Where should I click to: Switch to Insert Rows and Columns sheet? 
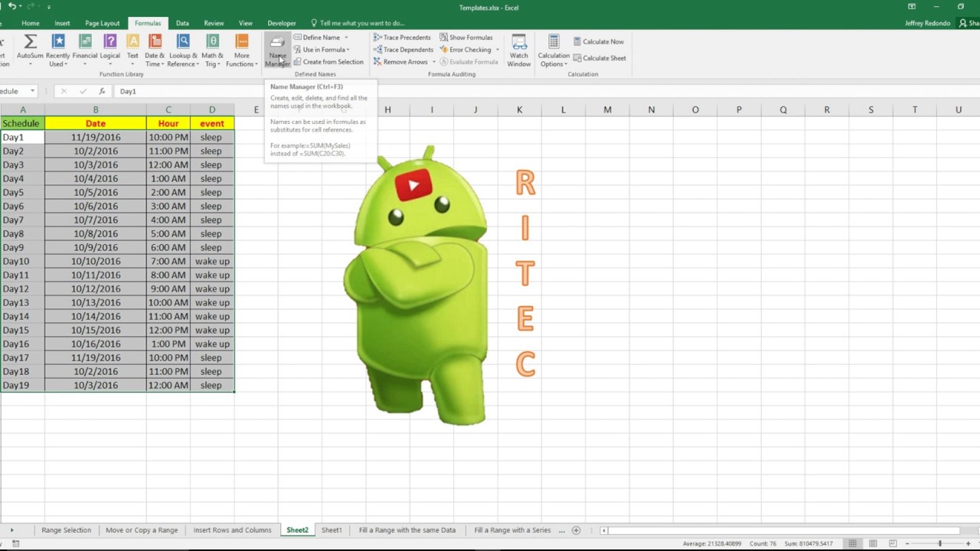click(x=232, y=530)
